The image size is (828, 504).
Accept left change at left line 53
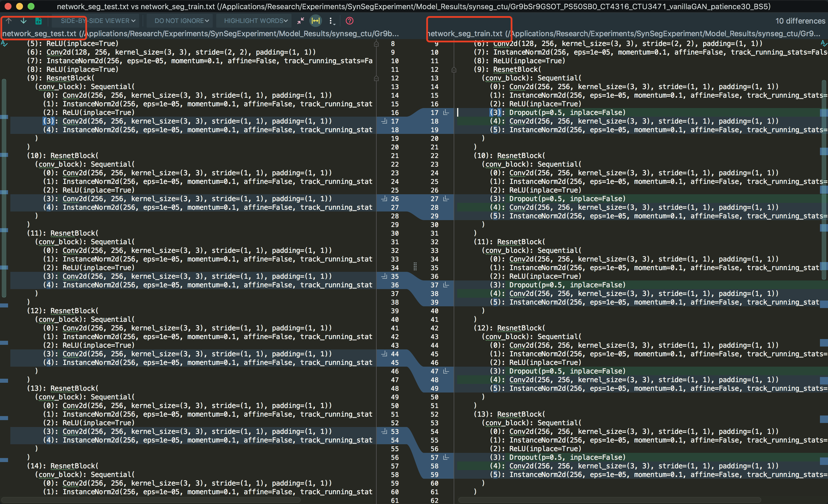384,431
